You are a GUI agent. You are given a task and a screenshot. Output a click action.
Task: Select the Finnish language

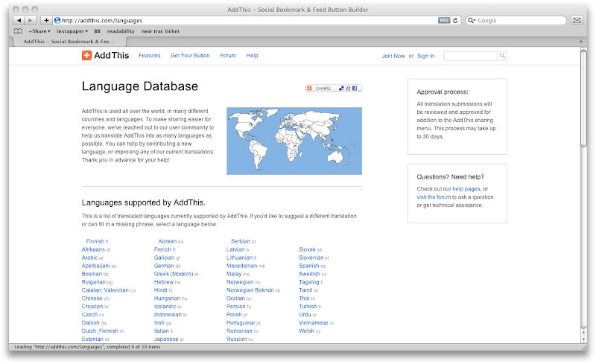pyautogui.click(x=95, y=241)
